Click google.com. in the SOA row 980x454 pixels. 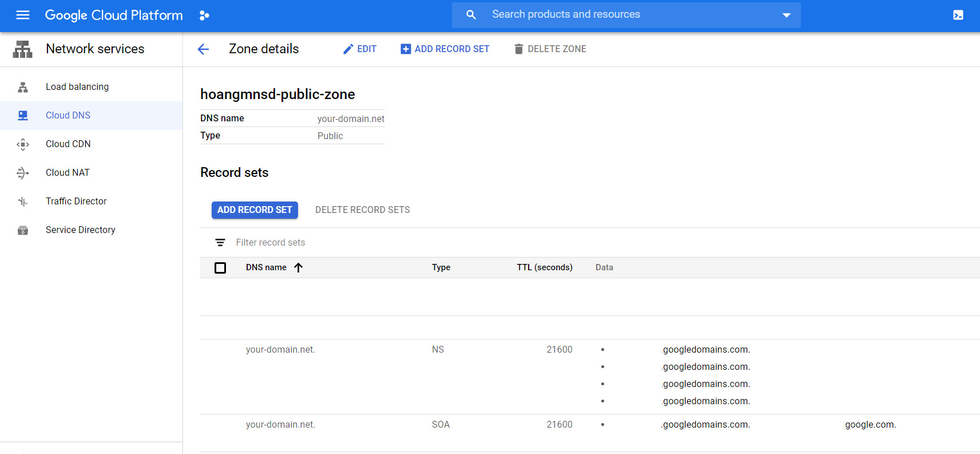point(871,425)
